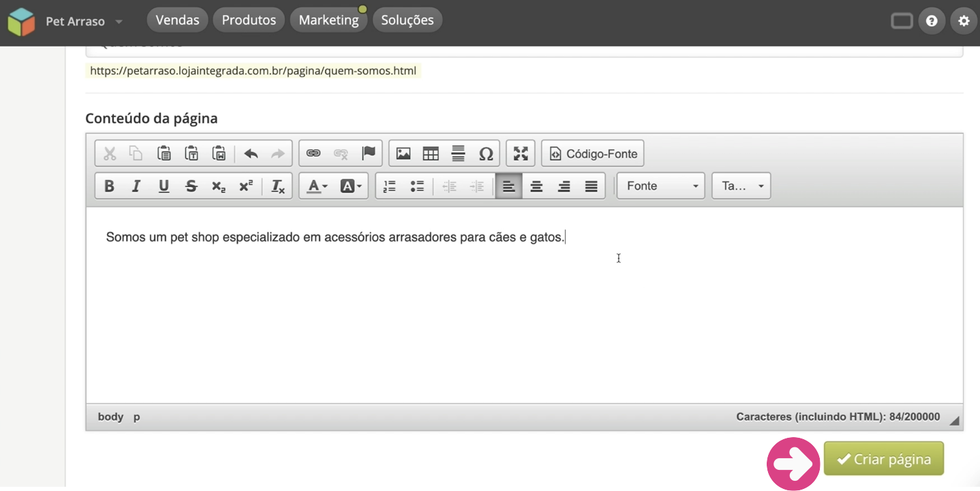Open the Produtos menu
980x491 pixels.
pos(249,20)
